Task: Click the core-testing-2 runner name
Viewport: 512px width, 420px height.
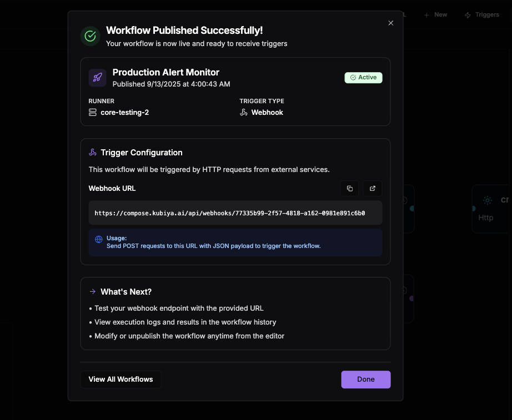Action: pos(125,112)
